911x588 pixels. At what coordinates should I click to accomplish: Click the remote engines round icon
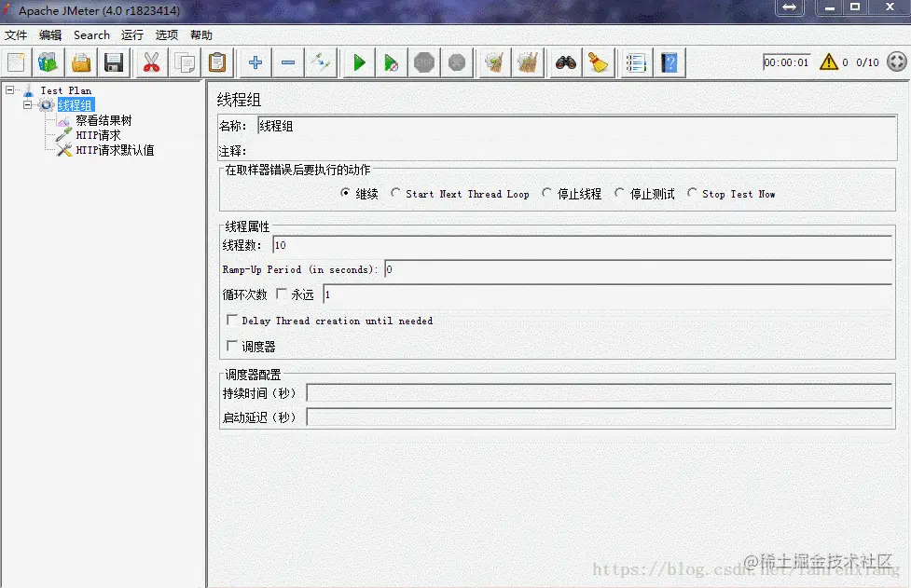click(896, 62)
